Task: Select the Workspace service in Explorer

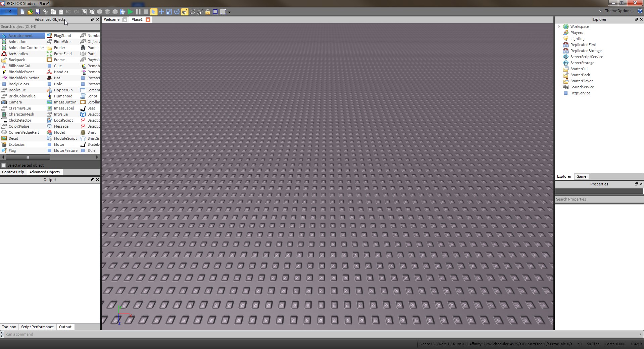Action: pos(580,27)
